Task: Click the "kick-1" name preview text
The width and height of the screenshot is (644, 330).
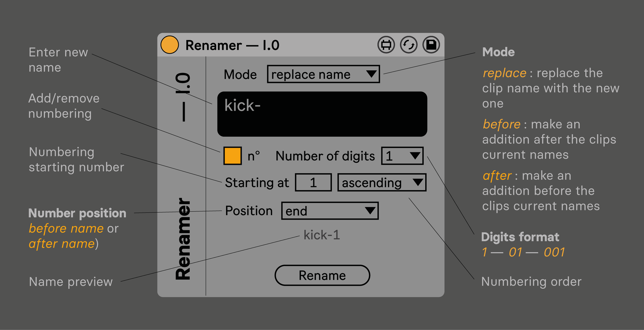Action: coord(322,235)
